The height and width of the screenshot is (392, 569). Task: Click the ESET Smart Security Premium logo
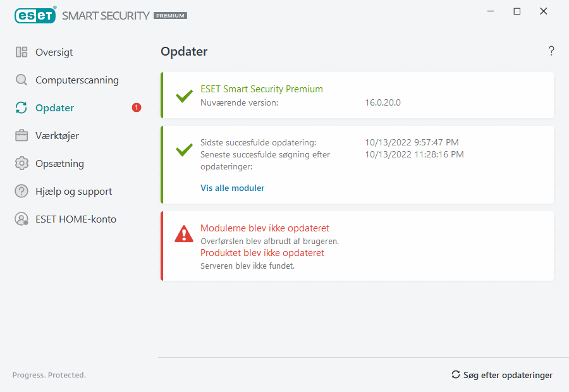coord(101,15)
